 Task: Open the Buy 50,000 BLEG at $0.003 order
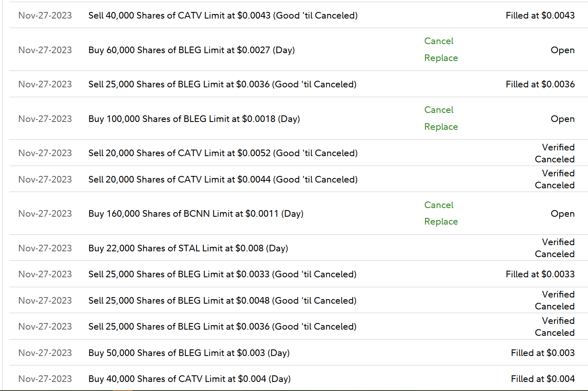189,353
